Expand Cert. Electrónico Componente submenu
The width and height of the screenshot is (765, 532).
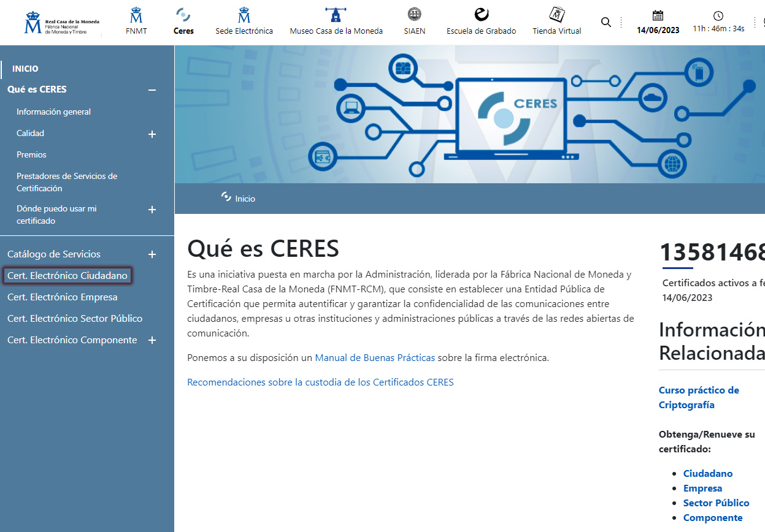tap(152, 340)
